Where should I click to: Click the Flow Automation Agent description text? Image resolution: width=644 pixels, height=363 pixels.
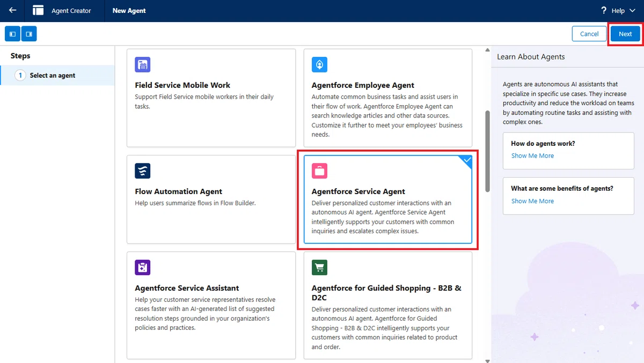pos(195,203)
